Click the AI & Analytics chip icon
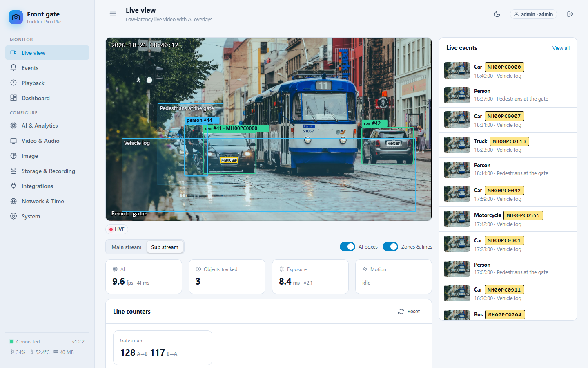The image size is (588, 368). coord(13,126)
